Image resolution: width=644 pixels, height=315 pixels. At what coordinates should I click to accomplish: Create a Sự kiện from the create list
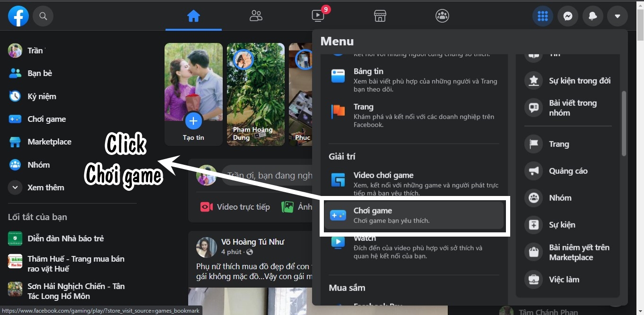click(568, 225)
